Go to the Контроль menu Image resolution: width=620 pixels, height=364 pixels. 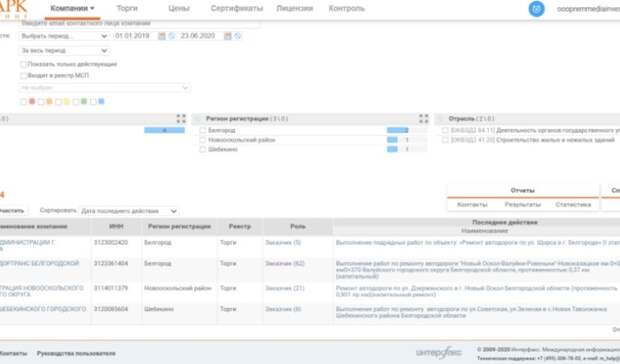pos(346,8)
